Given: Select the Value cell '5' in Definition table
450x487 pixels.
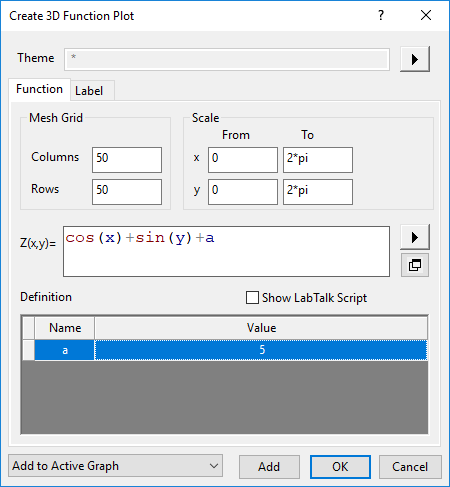Looking at the screenshot, I should [261, 350].
